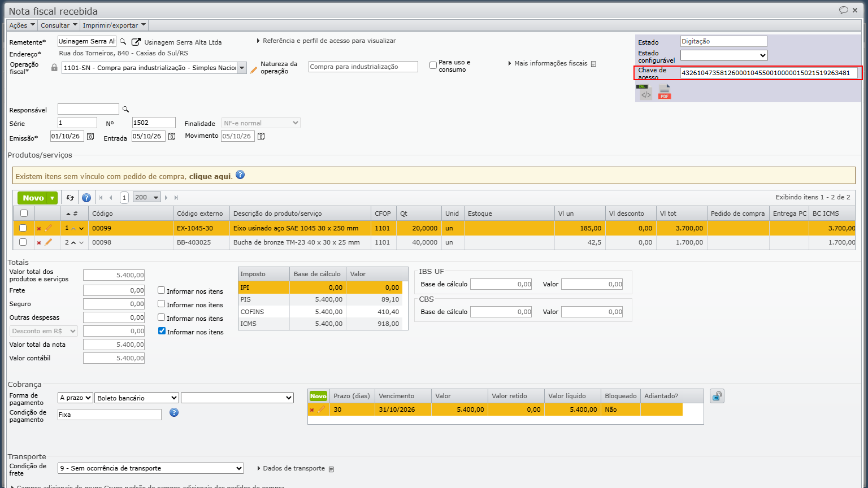Search Responsável with magnifier icon
Viewport: 868px width, 488px height.
coord(125,110)
